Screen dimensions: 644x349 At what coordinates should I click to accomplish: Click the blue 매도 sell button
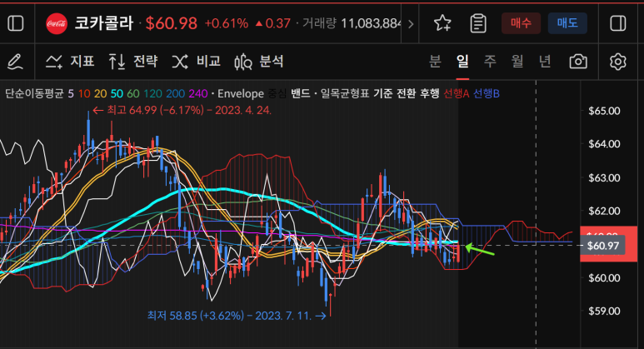click(567, 23)
